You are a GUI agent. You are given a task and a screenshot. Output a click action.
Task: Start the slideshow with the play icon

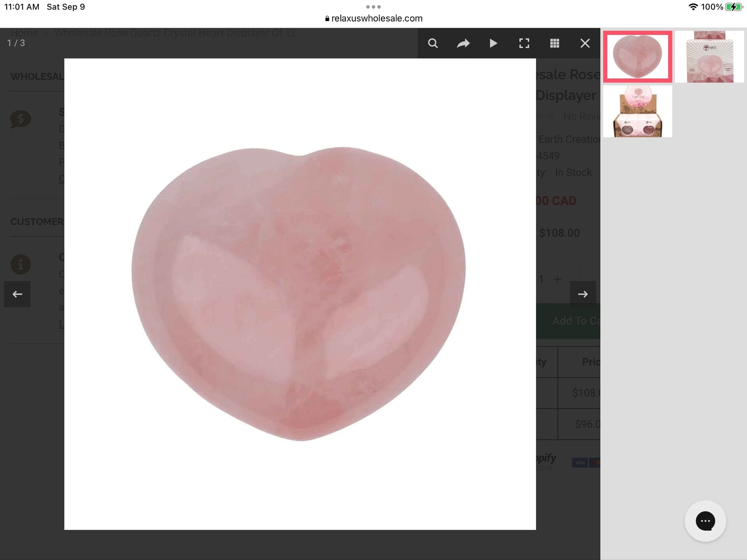[x=494, y=43]
